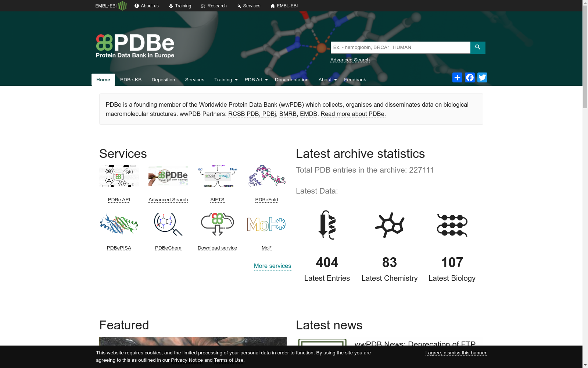Open the Download service cloud icon
The image size is (588, 368).
(218, 224)
